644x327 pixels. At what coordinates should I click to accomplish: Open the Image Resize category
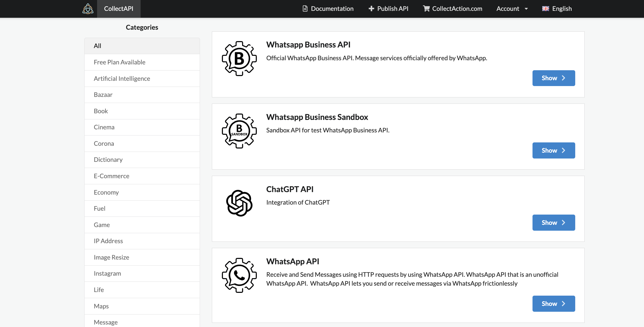pyautogui.click(x=142, y=257)
